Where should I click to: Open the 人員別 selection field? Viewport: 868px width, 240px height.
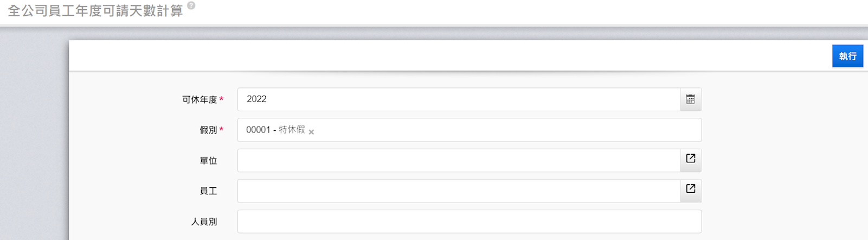[470, 222]
